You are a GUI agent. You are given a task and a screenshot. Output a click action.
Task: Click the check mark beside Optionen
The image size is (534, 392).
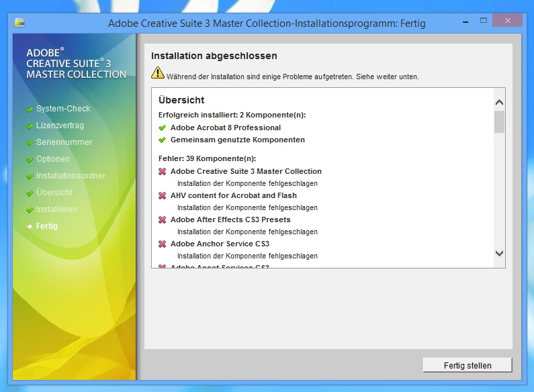(30, 160)
